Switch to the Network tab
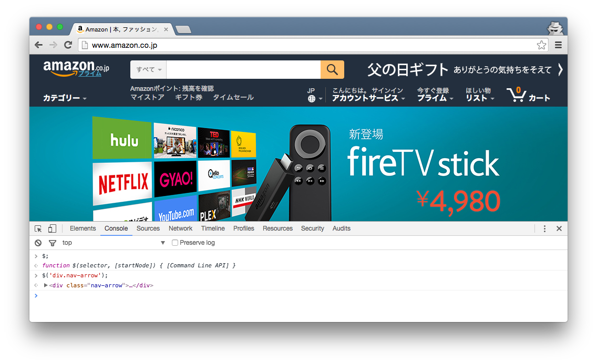Viewport: 597px width, 364px height. pos(180,228)
